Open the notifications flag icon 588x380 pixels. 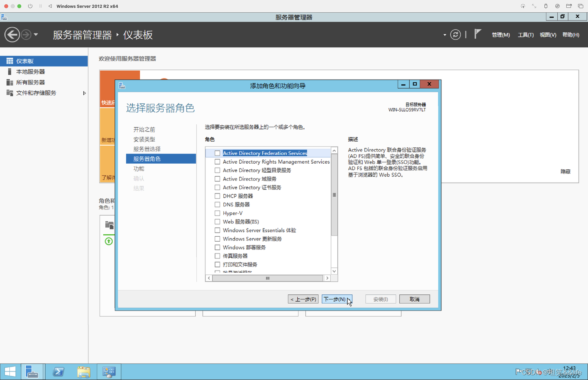point(477,34)
